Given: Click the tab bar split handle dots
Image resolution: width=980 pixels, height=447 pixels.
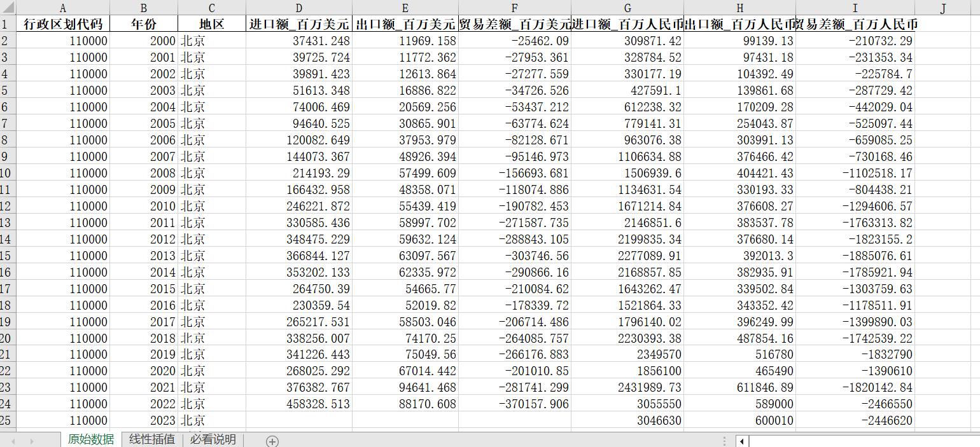Looking at the screenshot, I should 724,441.
